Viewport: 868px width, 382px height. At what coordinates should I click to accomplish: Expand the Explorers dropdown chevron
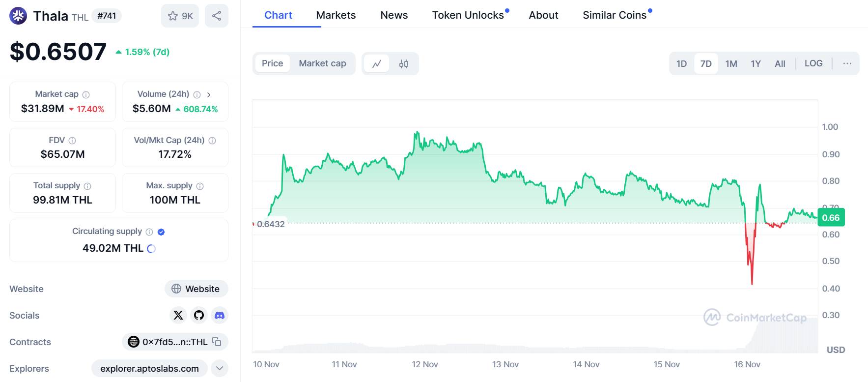[x=220, y=368]
